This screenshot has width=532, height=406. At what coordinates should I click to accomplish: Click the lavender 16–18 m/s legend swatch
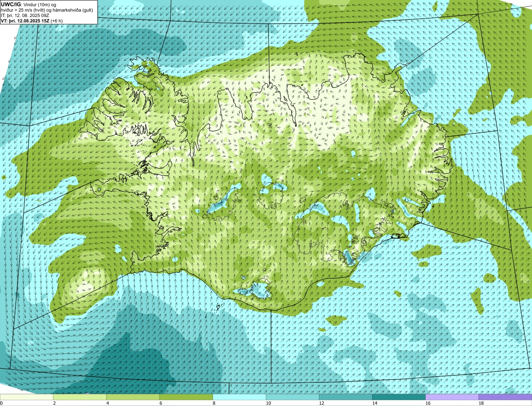tap(452, 397)
